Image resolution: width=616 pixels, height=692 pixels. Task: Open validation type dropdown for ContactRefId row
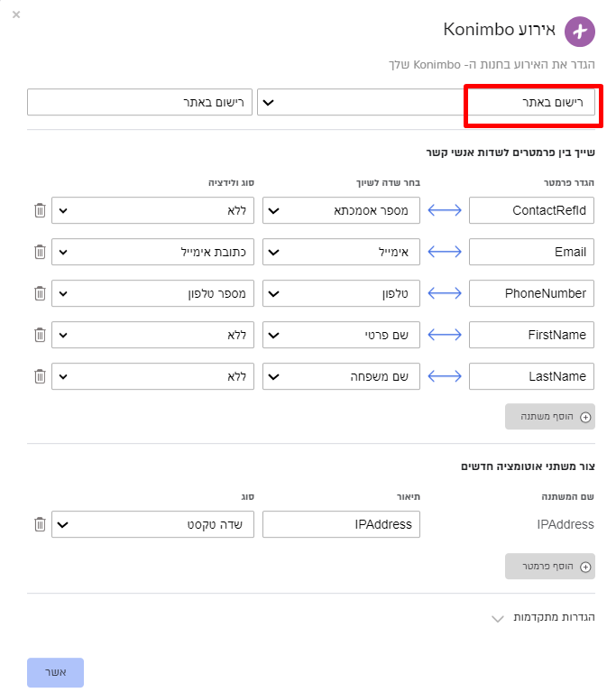pos(152,210)
